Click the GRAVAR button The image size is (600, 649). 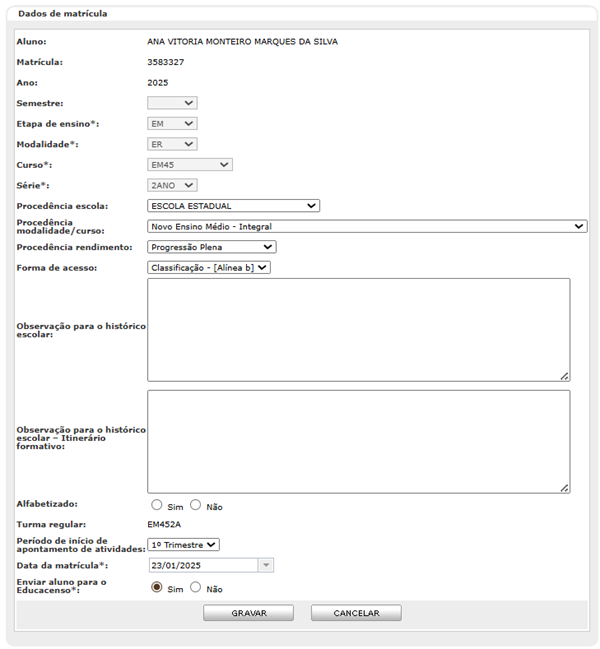(x=248, y=613)
